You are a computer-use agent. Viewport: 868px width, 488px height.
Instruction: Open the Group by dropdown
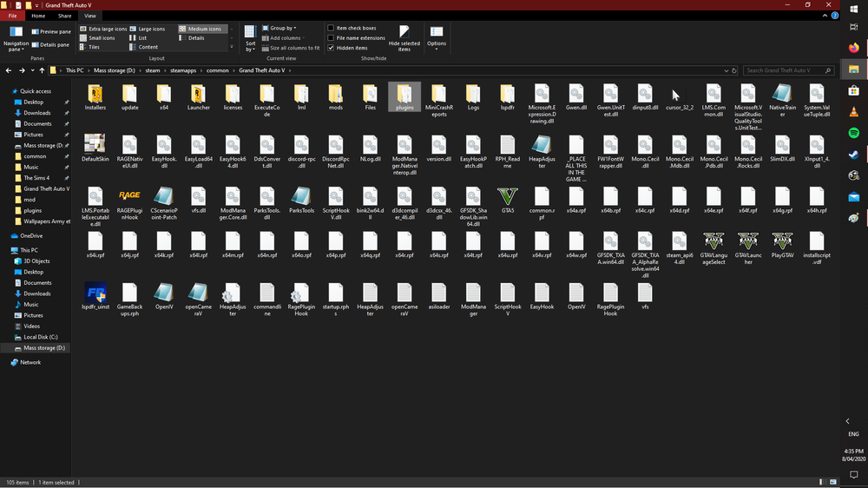click(x=282, y=28)
